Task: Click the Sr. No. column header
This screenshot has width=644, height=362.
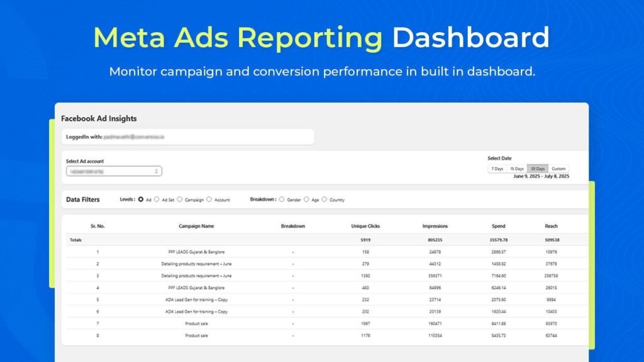Action: 97,226
